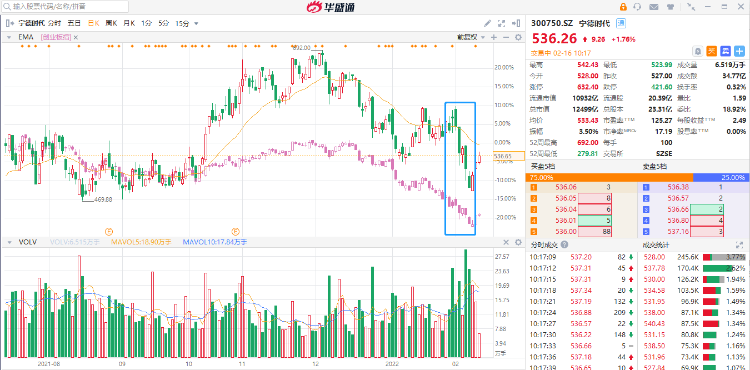Switch to 1分 interval tab
750x370 pixels.
(x=146, y=23)
